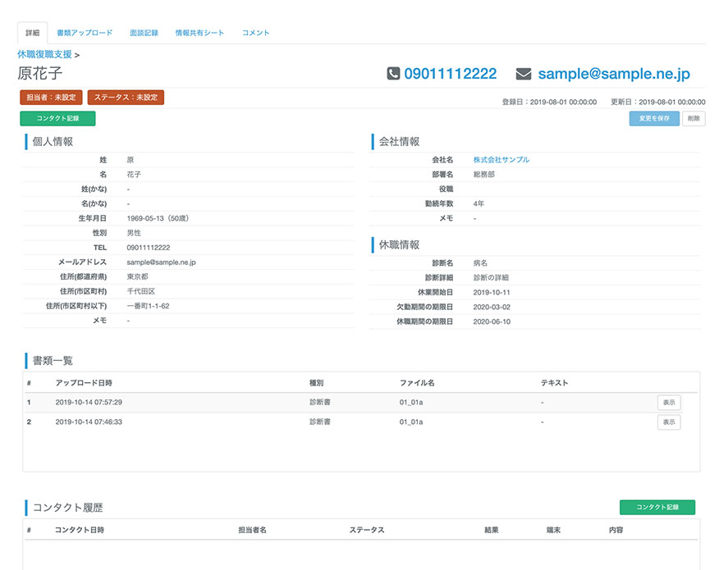
Task: Click the コンタクト記録 button in コンタクト履歴
Action: [657, 508]
